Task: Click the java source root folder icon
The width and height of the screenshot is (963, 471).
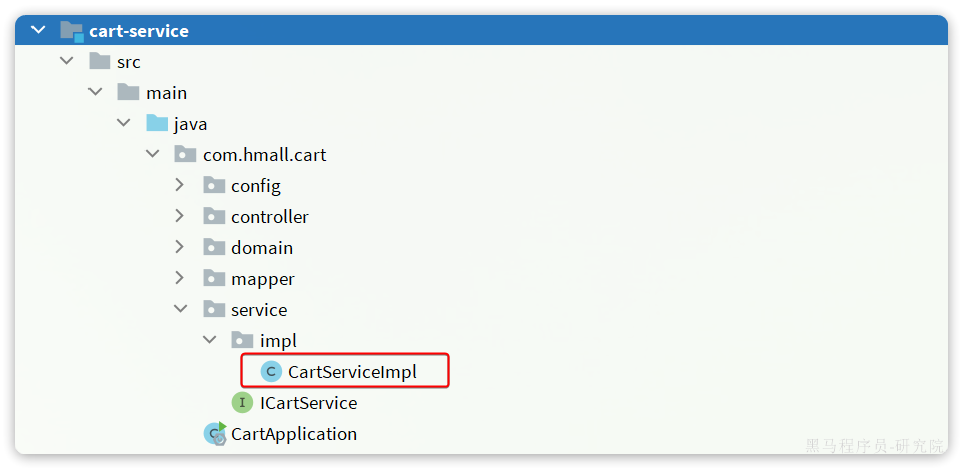Action: tap(157, 123)
